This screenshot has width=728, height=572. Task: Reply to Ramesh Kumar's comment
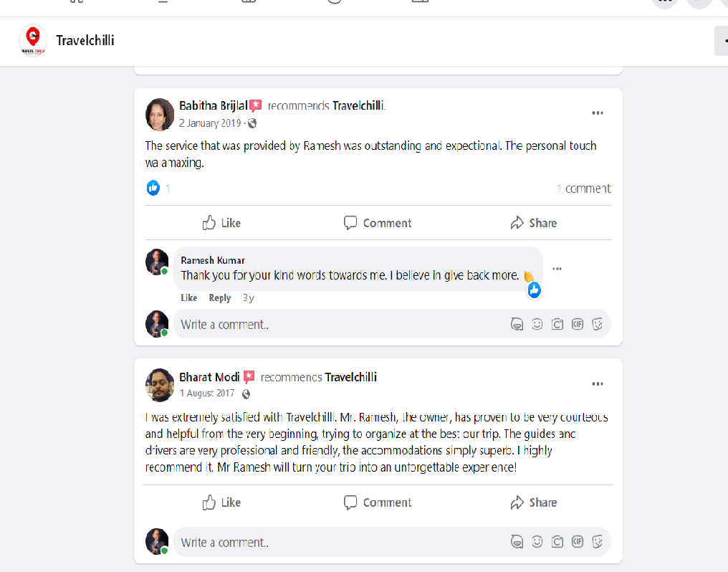click(x=219, y=297)
